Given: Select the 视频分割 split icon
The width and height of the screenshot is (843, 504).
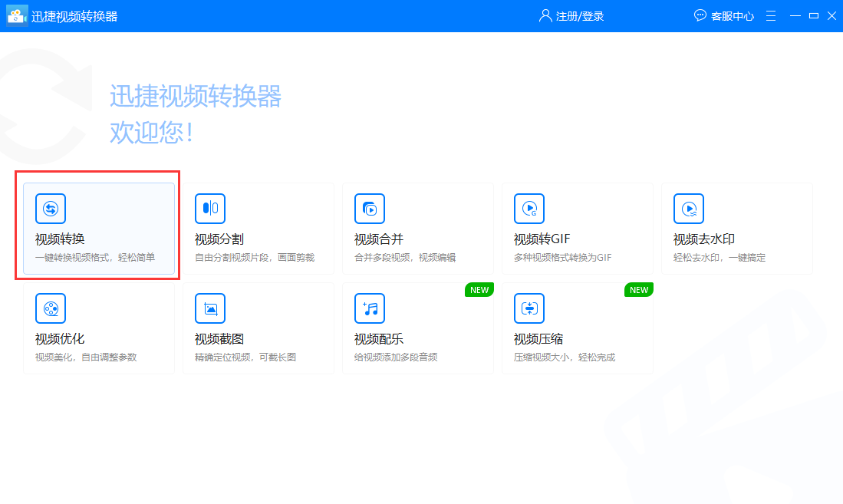Looking at the screenshot, I should [x=210, y=209].
